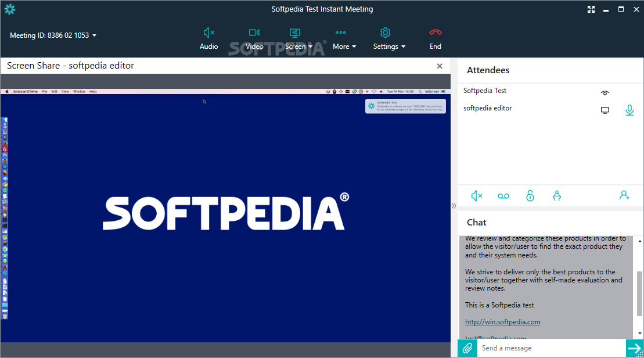Select the Softpedia Test attendee
This screenshot has width=644, height=358.
[485, 91]
